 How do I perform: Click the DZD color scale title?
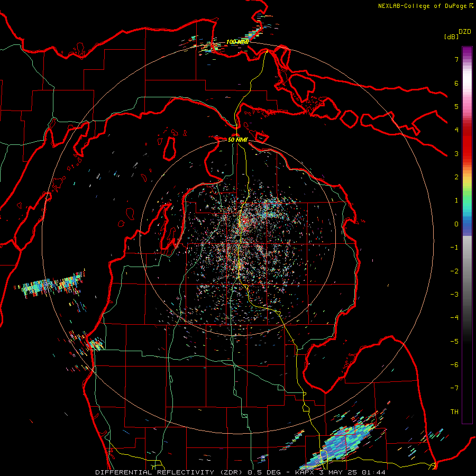coord(465,32)
